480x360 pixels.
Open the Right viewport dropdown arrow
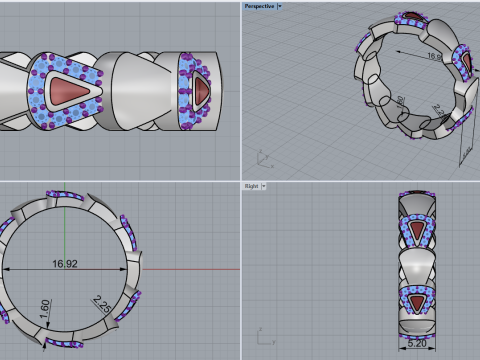[x=264, y=186]
